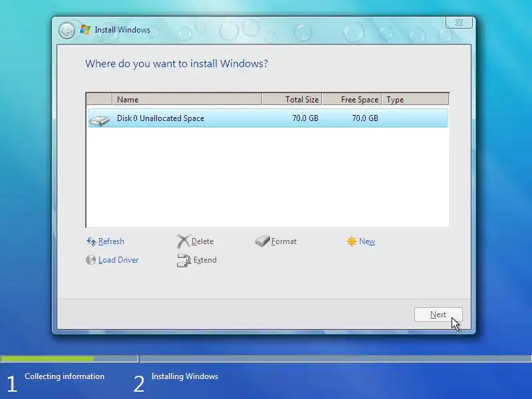Click the Format drive icon
532x399 pixels.
click(x=262, y=241)
